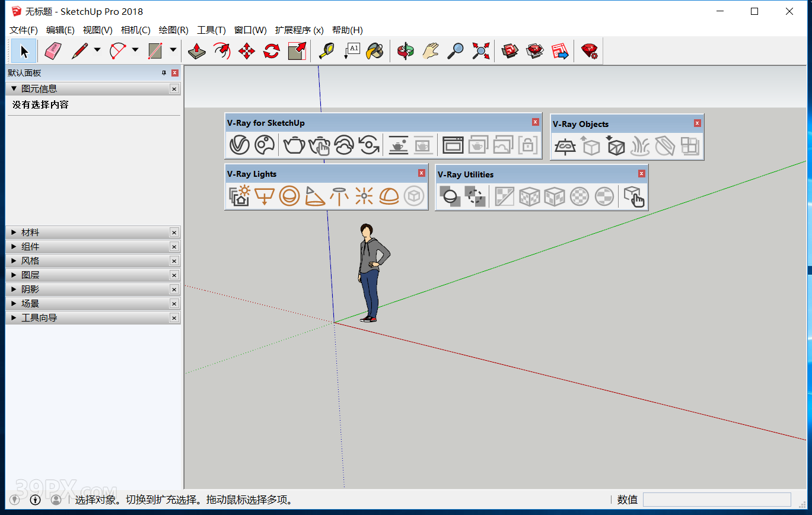
Task: Activate the Paint Bucket tool
Action: point(375,51)
